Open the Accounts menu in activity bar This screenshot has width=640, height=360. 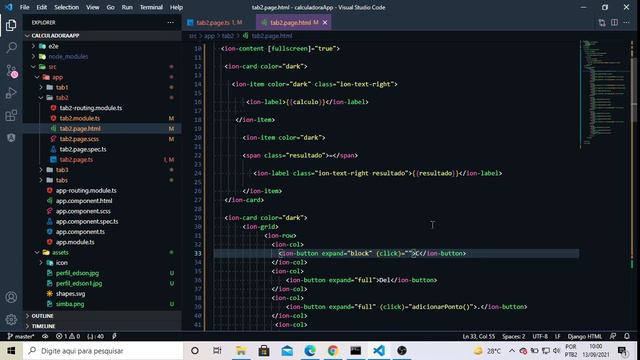[x=11, y=297]
